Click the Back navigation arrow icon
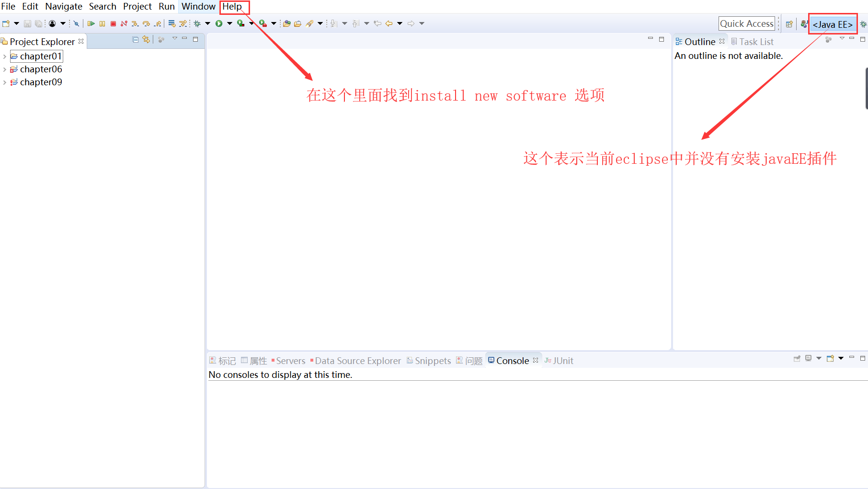Image resolution: width=868 pixels, height=489 pixels. (x=389, y=23)
